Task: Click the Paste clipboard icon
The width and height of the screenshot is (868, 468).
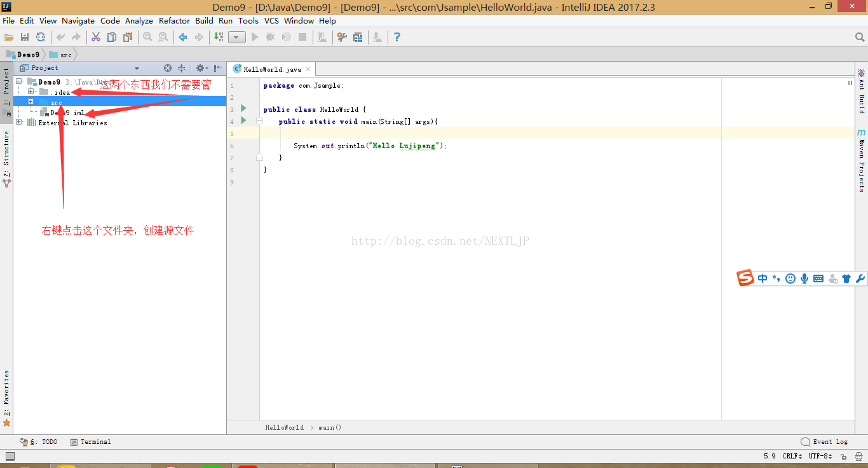Action: point(128,37)
